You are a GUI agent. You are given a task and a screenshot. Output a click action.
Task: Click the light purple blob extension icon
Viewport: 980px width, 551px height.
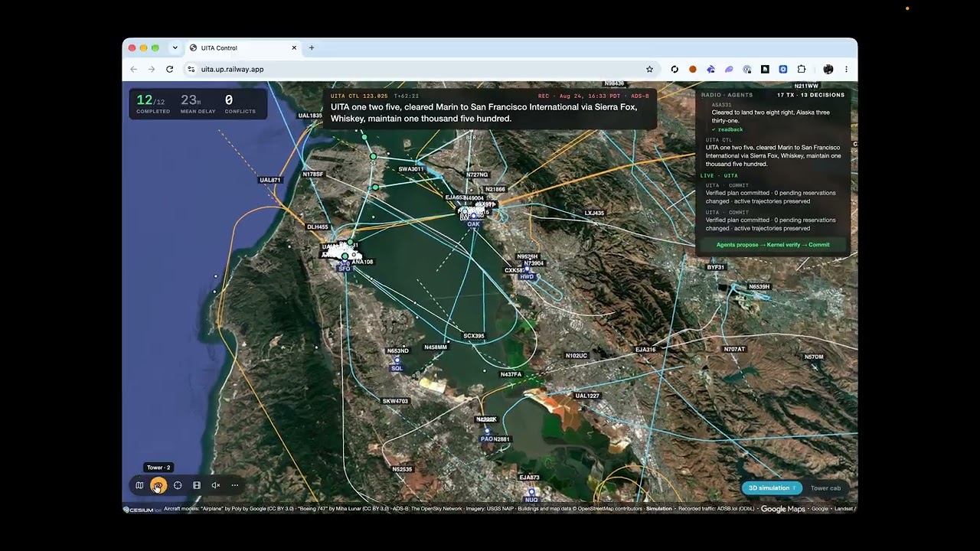[729, 69]
